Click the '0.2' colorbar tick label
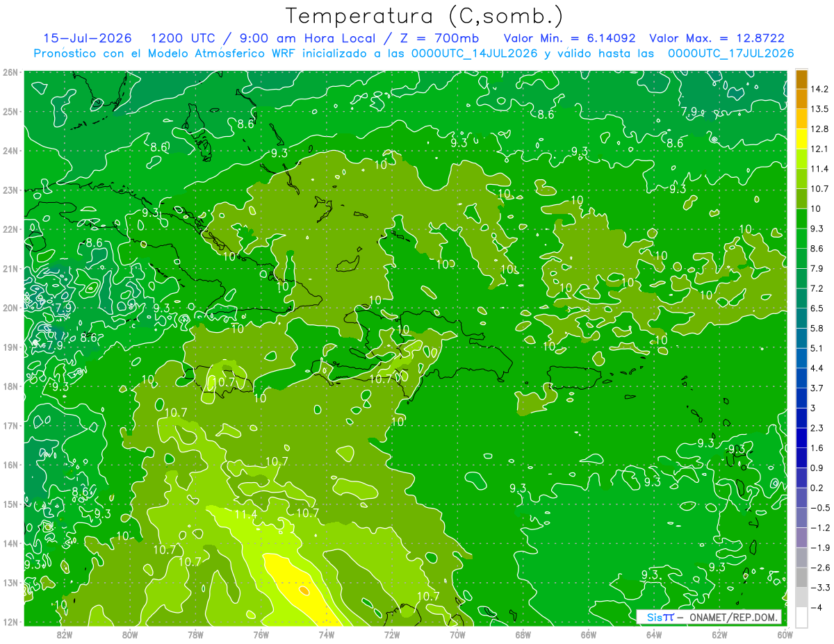Screen dimensions: 834x644 click(817, 488)
